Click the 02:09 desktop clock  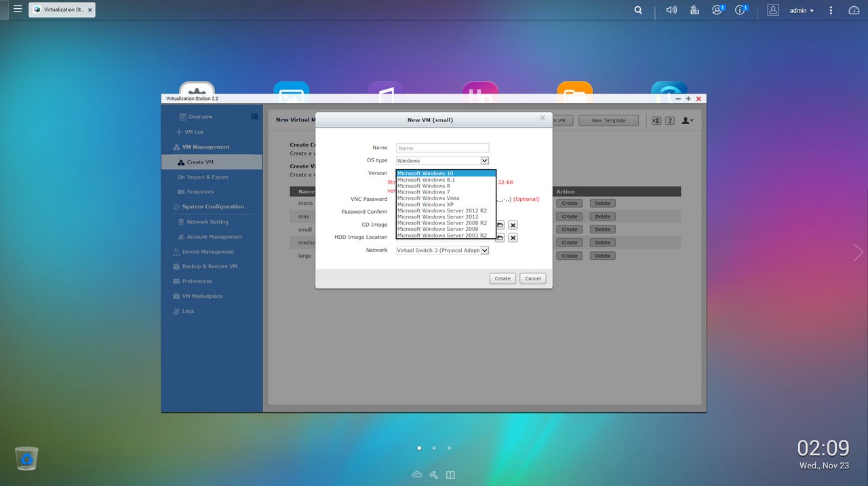823,448
